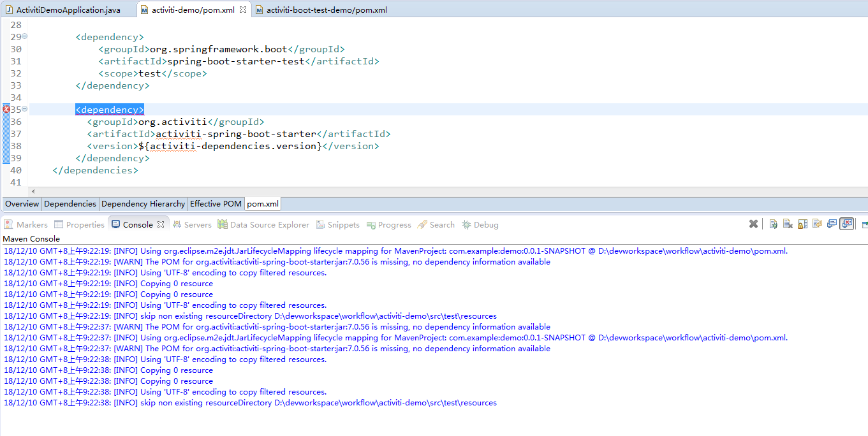Open the Servers view tab

coord(192,224)
